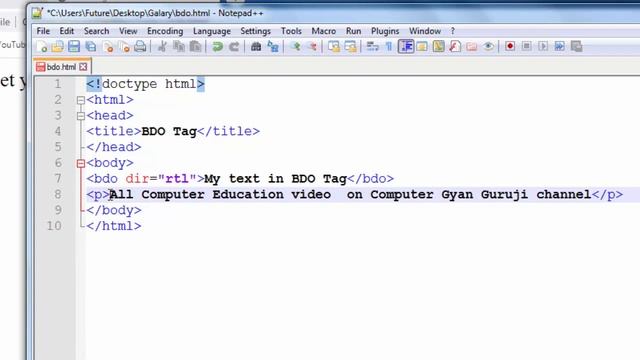Click the Save All toolbar icon
640x360 pixels.
pos(91,47)
